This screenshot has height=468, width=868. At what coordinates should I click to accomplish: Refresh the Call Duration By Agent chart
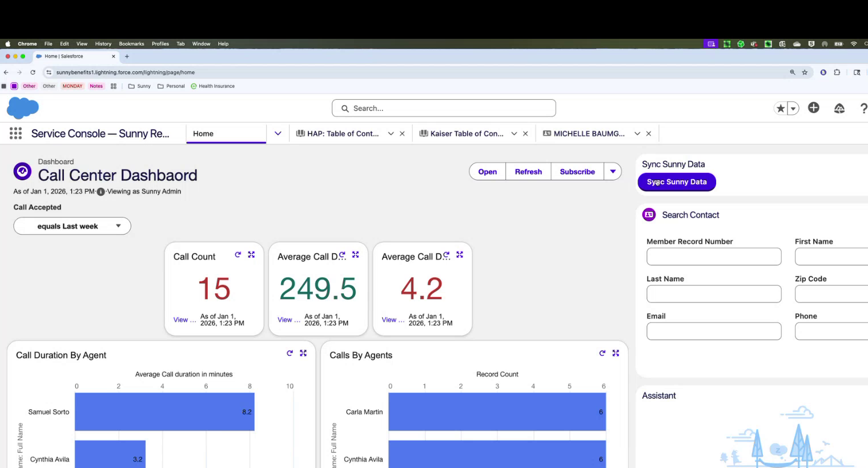click(290, 353)
